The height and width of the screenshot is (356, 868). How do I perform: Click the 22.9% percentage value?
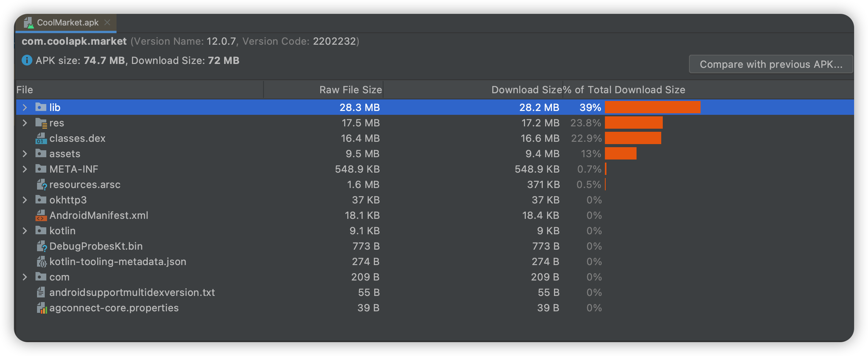[x=586, y=138]
